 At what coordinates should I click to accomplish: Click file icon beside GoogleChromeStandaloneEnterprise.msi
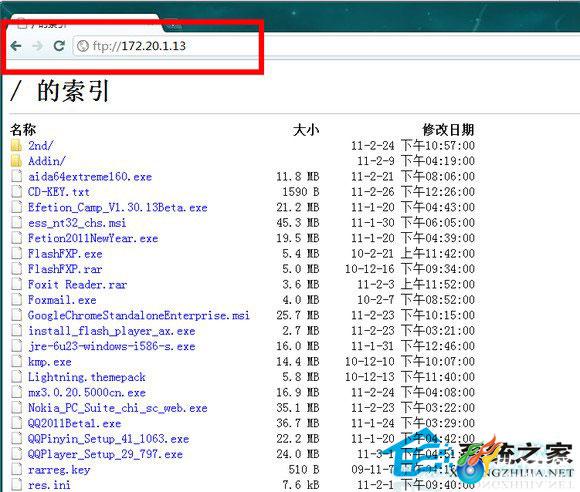(x=16, y=315)
